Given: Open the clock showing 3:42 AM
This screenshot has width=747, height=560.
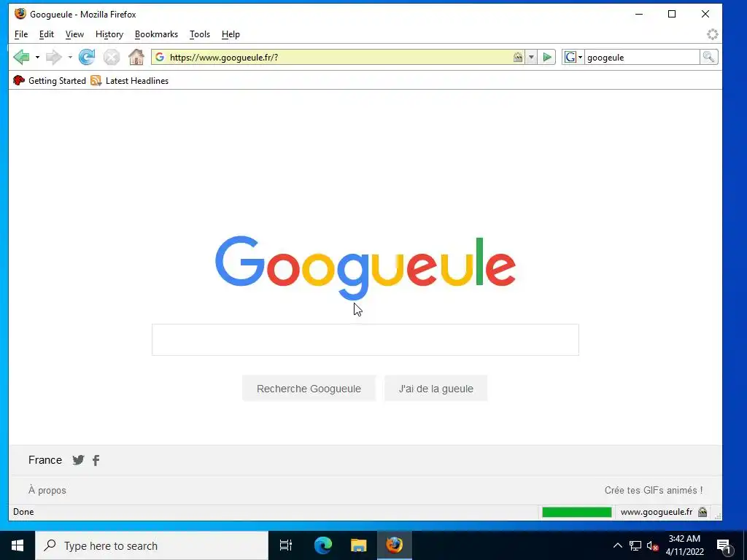Looking at the screenshot, I should pyautogui.click(x=684, y=545).
